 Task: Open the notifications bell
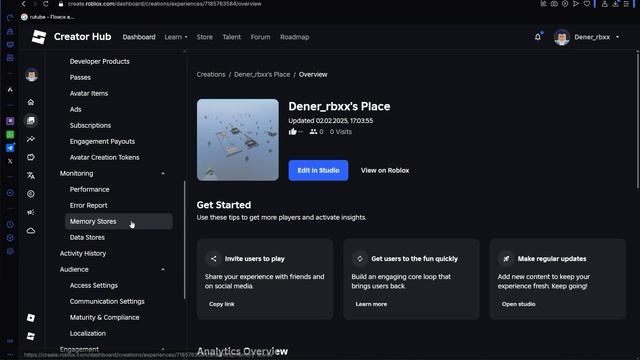pos(538,37)
